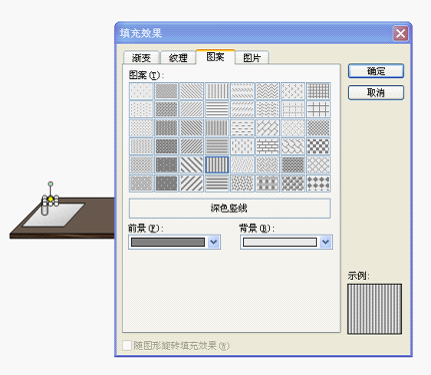The width and height of the screenshot is (431, 375).
Task: Open the 图片 tab
Action: [252, 58]
